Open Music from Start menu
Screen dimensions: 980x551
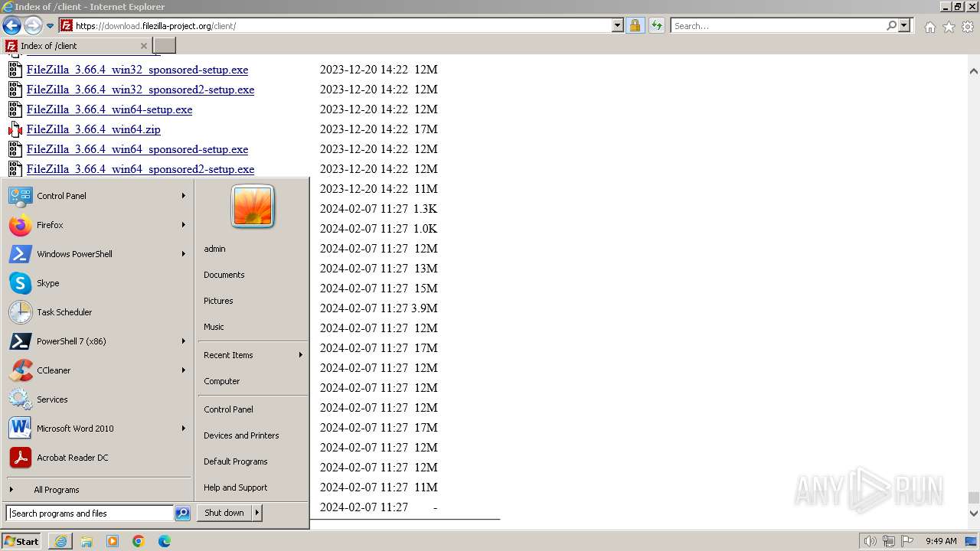(x=253, y=327)
